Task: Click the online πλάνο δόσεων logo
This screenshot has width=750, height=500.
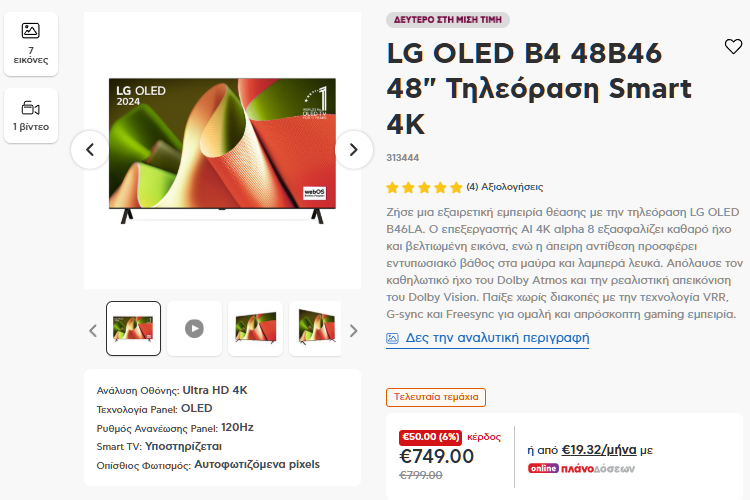Action: pos(581,468)
